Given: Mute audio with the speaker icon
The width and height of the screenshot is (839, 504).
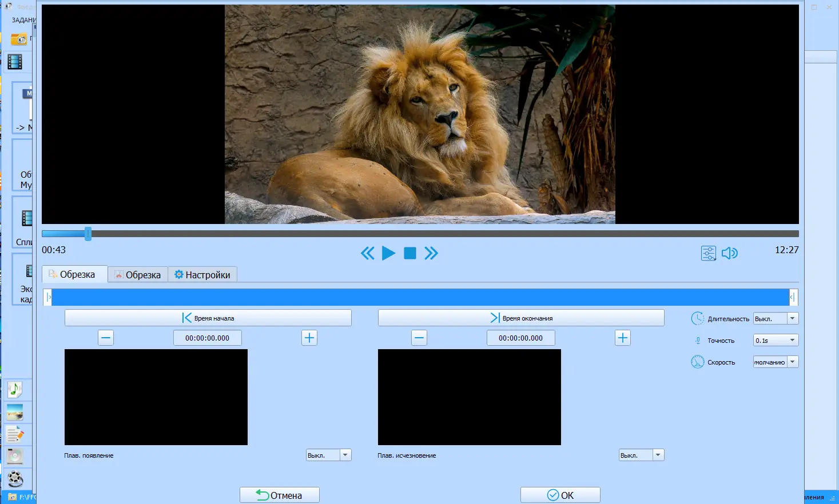Looking at the screenshot, I should (x=730, y=253).
